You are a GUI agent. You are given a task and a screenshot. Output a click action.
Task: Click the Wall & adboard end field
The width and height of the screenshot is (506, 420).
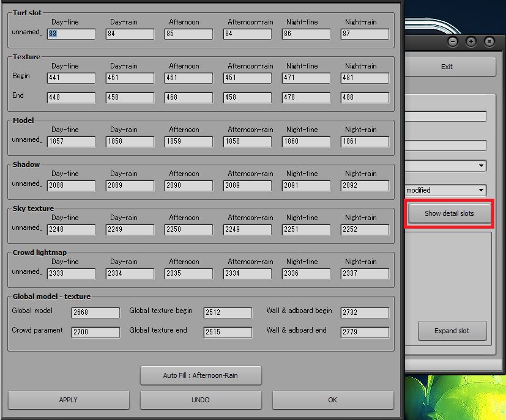(x=365, y=333)
